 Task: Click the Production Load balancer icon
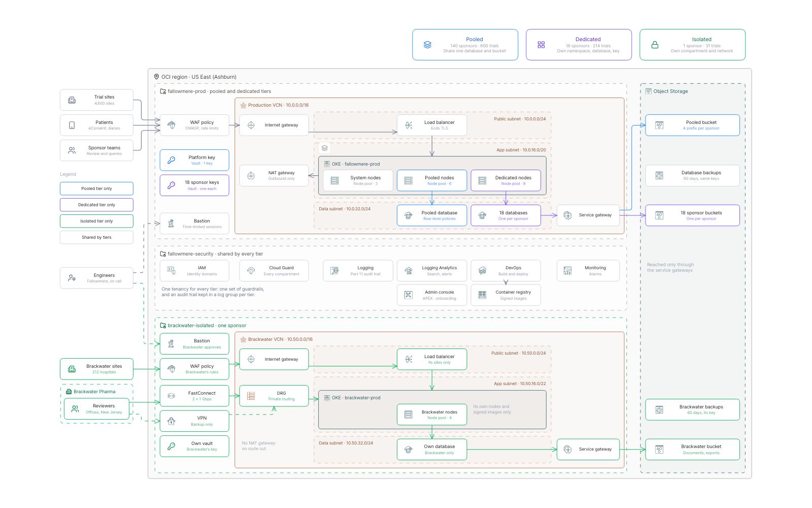pyautogui.click(x=409, y=125)
